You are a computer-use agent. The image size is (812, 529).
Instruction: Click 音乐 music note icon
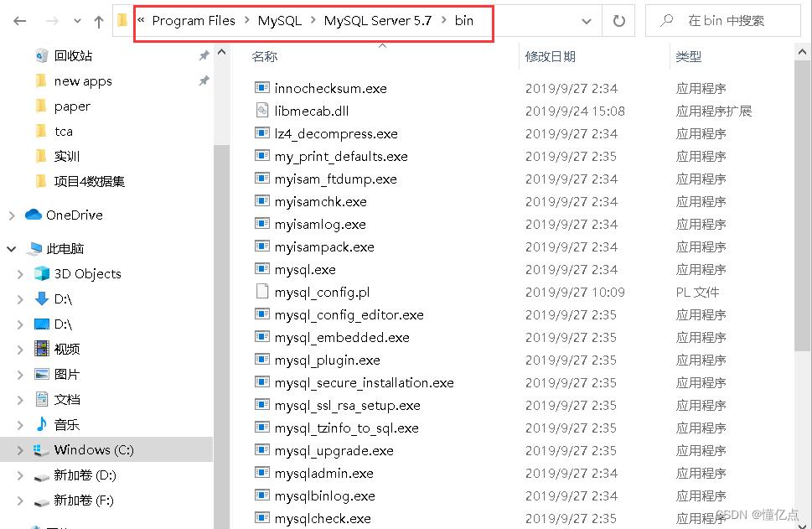pos(41,424)
